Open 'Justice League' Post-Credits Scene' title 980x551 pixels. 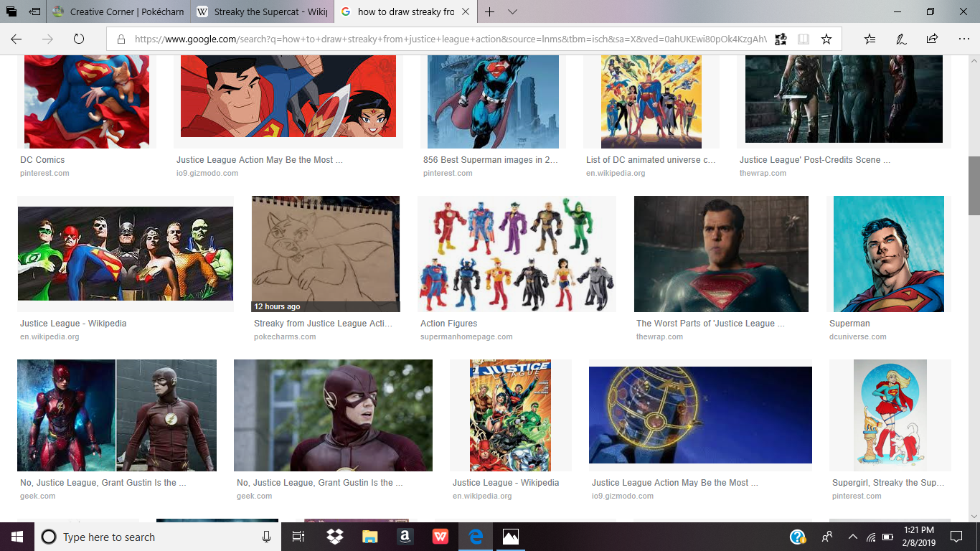point(815,160)
